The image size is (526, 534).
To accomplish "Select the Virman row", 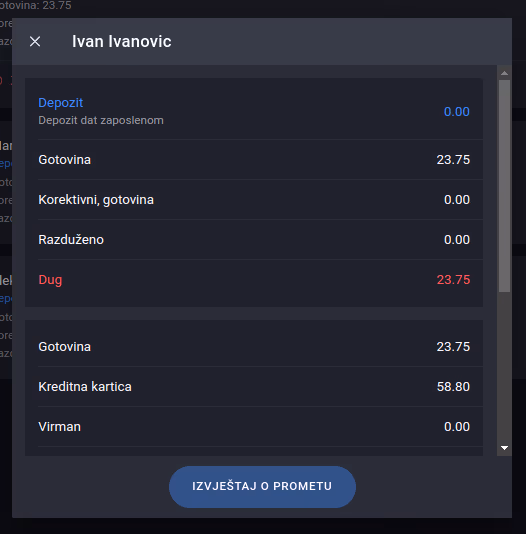I will click(254, 427).
